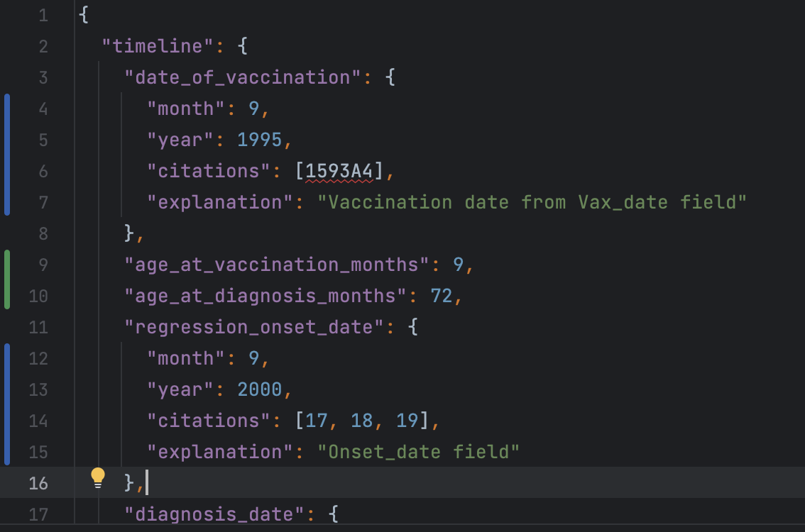Click citation number 18 in the array
The image size is (805, 532).
click(x=361, y=421)
